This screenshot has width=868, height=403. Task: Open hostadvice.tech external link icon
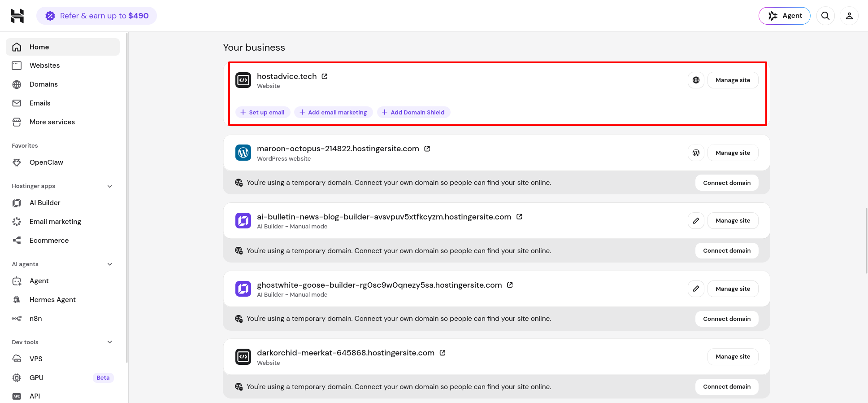coord(325,76)
